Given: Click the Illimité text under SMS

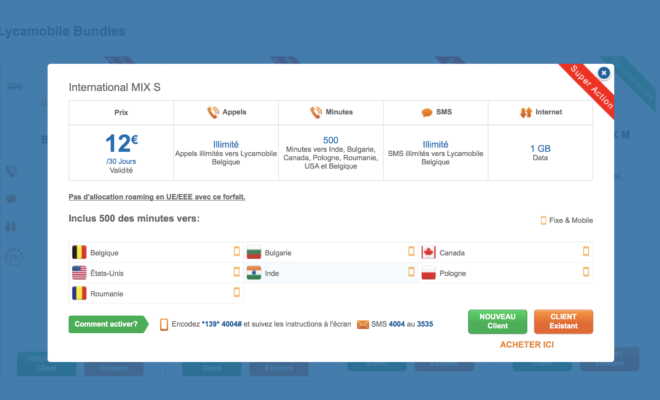Looking at the screenshot, I should coord(435,144).
